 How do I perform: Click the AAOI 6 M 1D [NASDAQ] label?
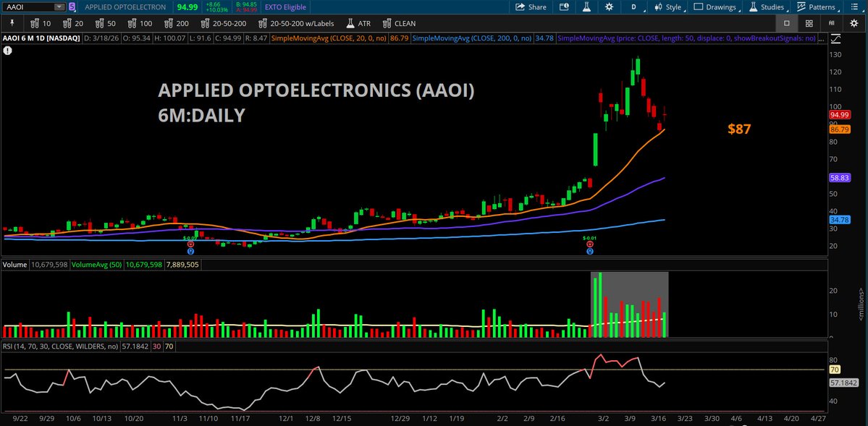pos(41,39)
